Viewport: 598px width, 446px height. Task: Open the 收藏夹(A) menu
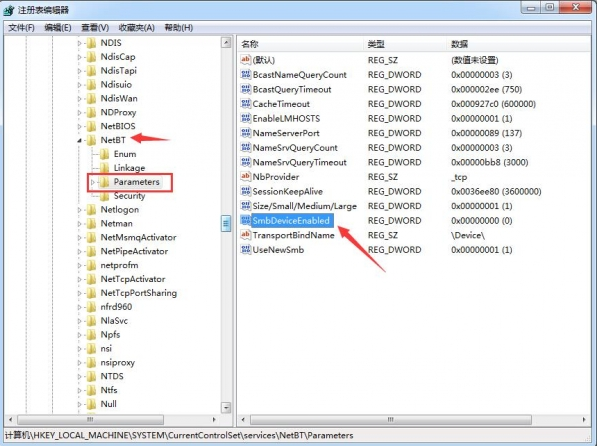pos(136,28)
